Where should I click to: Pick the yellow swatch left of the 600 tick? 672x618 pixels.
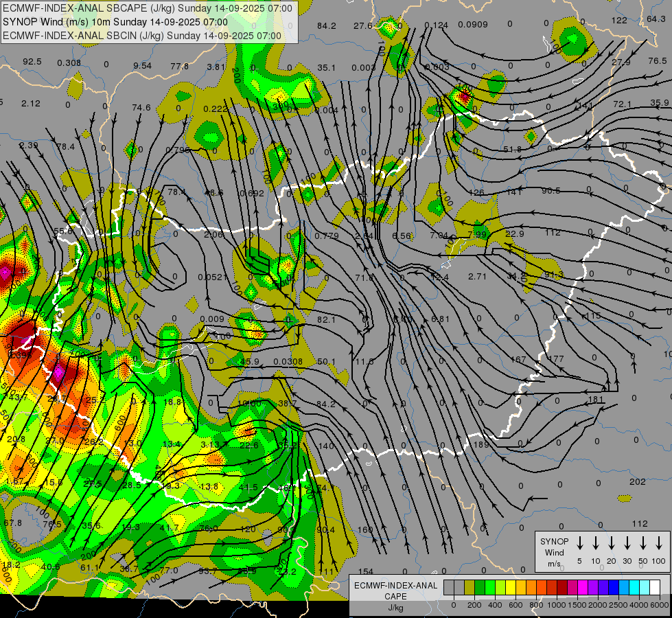pyautogui.click(x=511, y=587)
